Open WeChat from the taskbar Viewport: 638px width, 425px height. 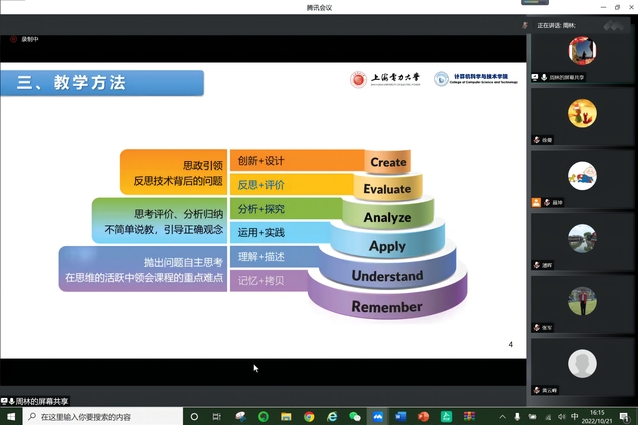click(x=355, y=416)
